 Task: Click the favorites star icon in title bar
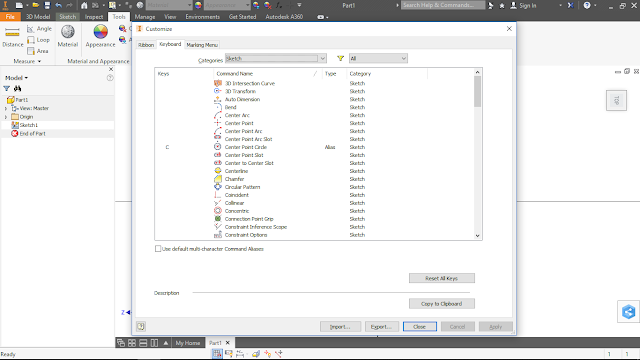click(502, 5)
